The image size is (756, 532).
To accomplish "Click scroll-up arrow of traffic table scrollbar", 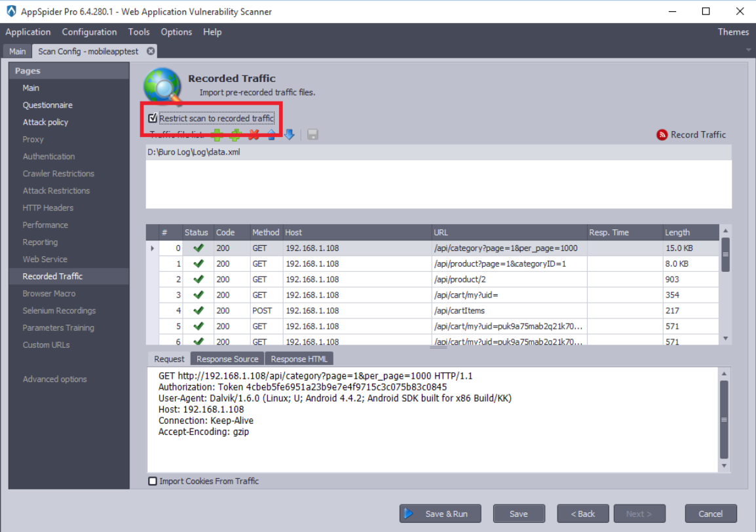I will [725, 231].
